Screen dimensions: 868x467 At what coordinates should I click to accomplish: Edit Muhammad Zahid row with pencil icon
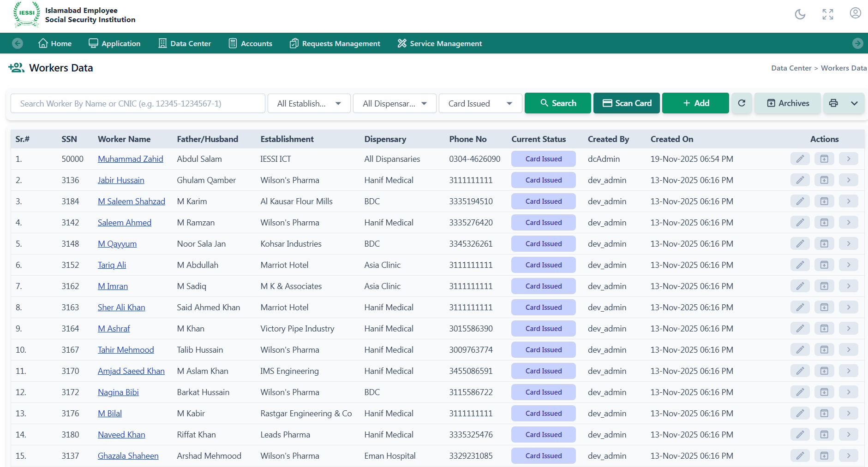pyautogui.click(x=800, y=159)
